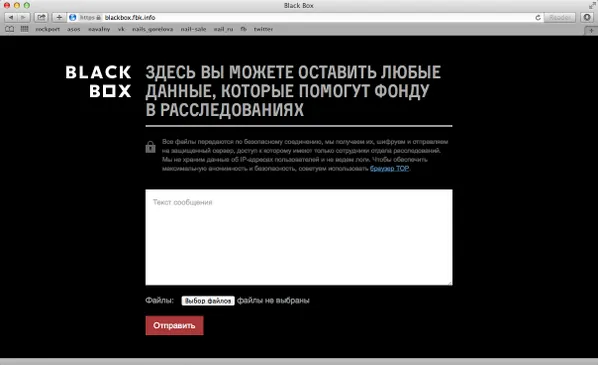Open the twitter bookmark
598x365 pixels.
(263, 29)
